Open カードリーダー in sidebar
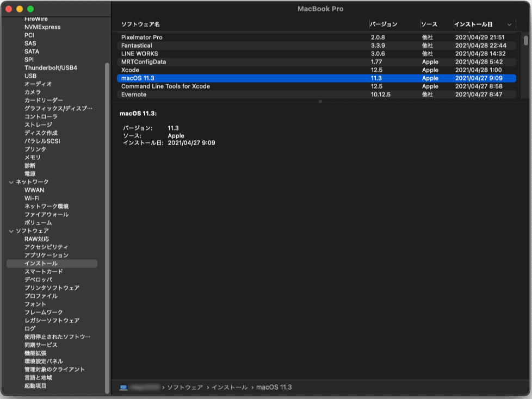The width and height of the screenshot is (532, 399). pos(44,101)
